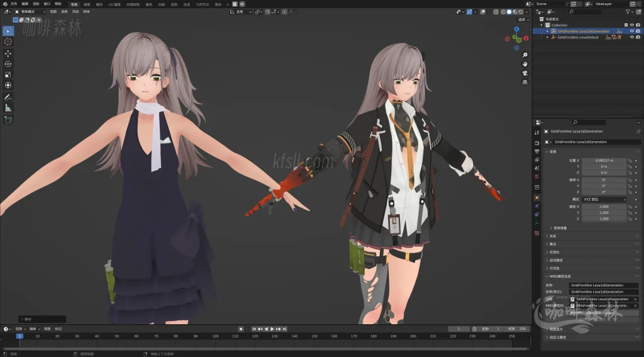Switch to solid viewport shading
This screenshot has width=644, height=357.
pos(509,12)
